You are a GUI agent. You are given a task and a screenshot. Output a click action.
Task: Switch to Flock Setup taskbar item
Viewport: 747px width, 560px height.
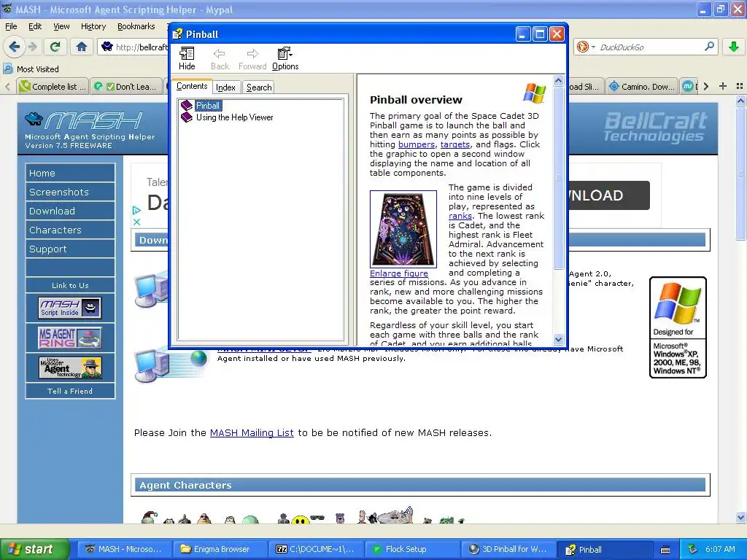tap(412, 549)
